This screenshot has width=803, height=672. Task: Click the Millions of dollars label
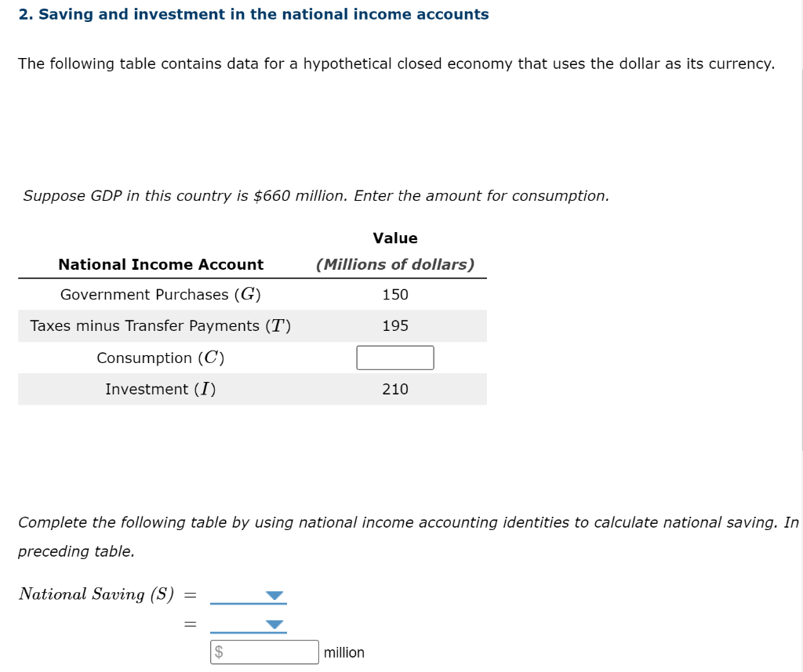pos(395,264)
